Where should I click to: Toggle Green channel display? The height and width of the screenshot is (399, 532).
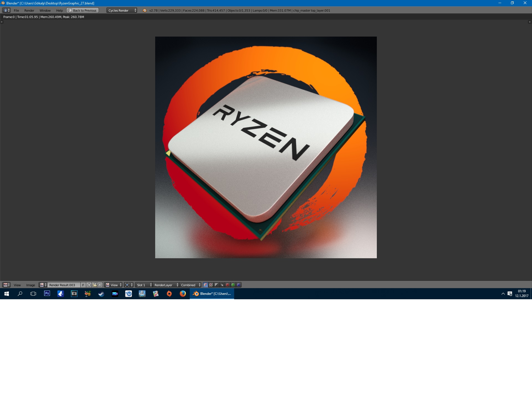[x=233, y=285]
